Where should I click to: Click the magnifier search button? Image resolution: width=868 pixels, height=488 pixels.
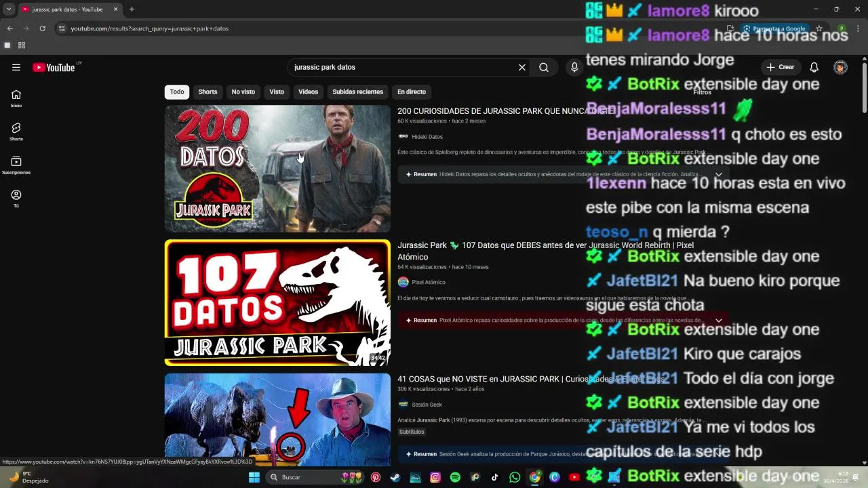pos(544,67)
